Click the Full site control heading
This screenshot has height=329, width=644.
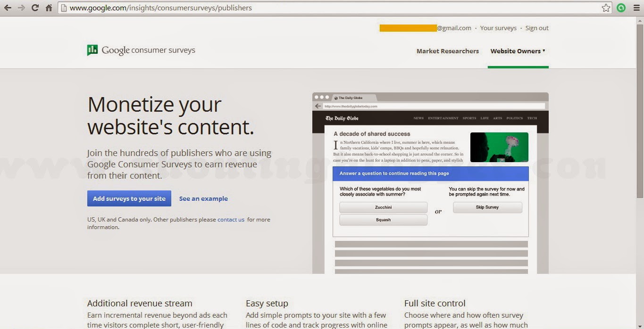click(435, 303)
